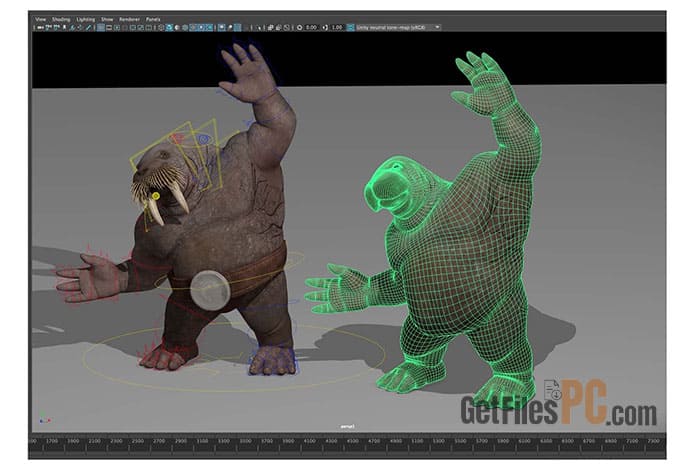Screen dimensions: 700x473
Task: Select the round belt buckle on walrus
Action: pyautogui.click(x=210, y=290)
